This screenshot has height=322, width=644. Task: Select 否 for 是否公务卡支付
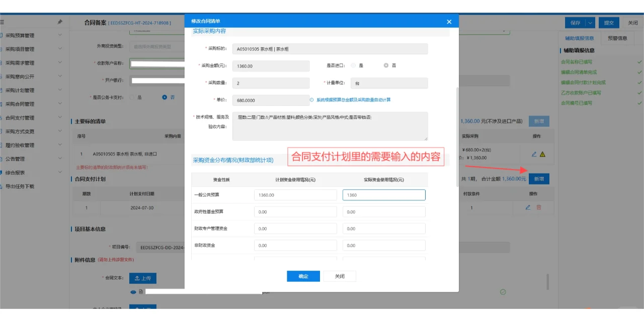click(165, 97)
